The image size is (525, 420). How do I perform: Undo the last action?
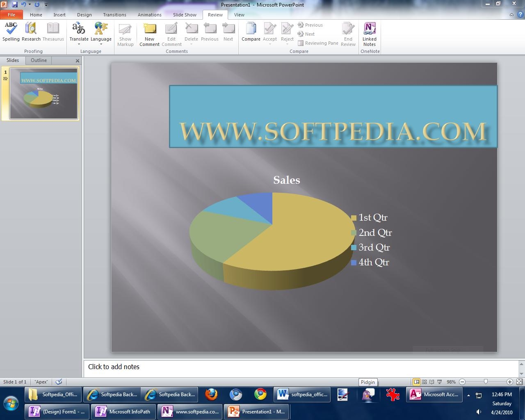[23, 5]
